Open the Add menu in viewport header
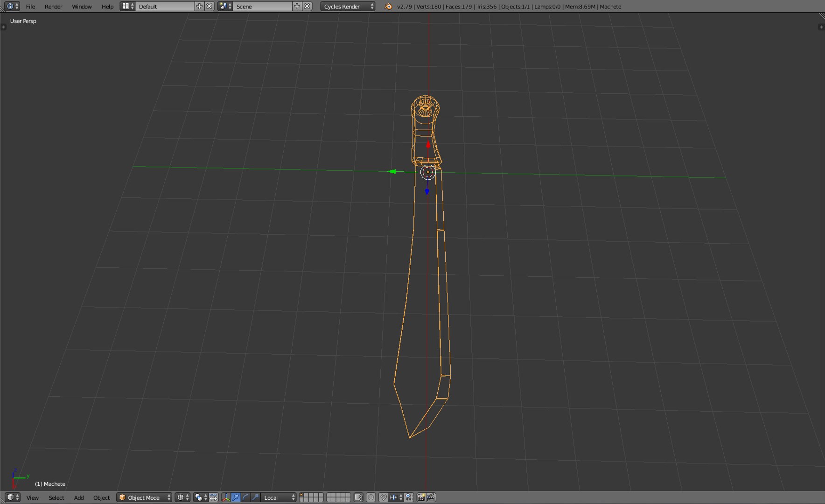825x504 pixels. point(79,498)
